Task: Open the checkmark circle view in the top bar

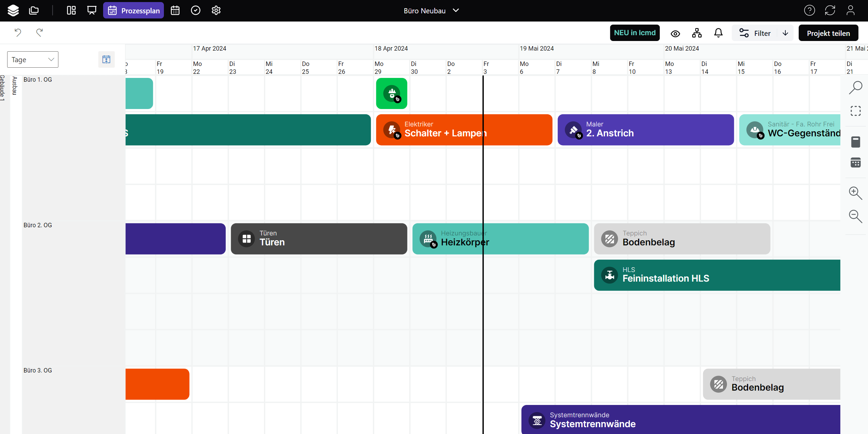Action: [x=195, y=11]
